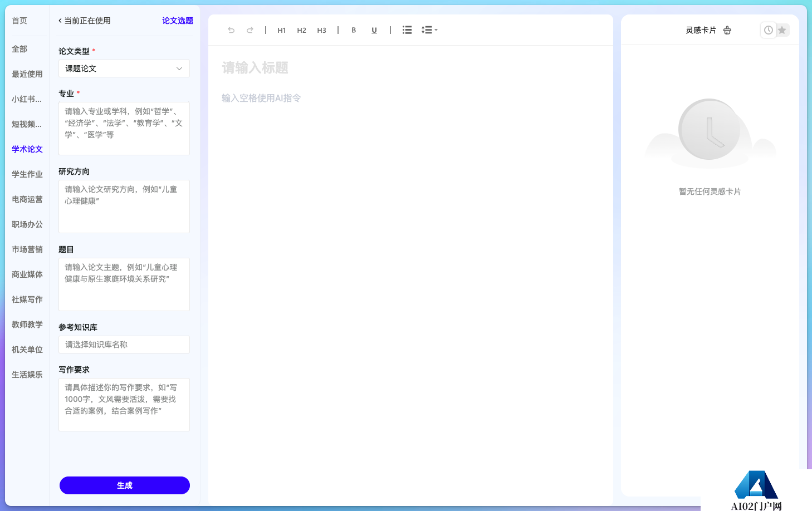Select the 商业媒体 category

coord(27,274)
